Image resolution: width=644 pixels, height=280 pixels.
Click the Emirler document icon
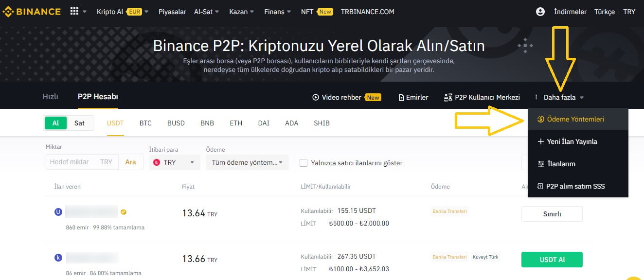pos(401,97)
